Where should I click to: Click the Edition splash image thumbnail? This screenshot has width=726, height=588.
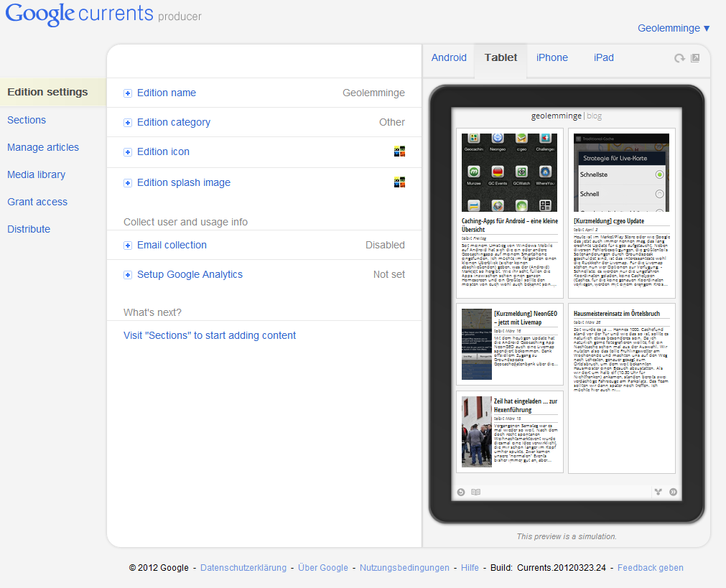tap(399, 182)
